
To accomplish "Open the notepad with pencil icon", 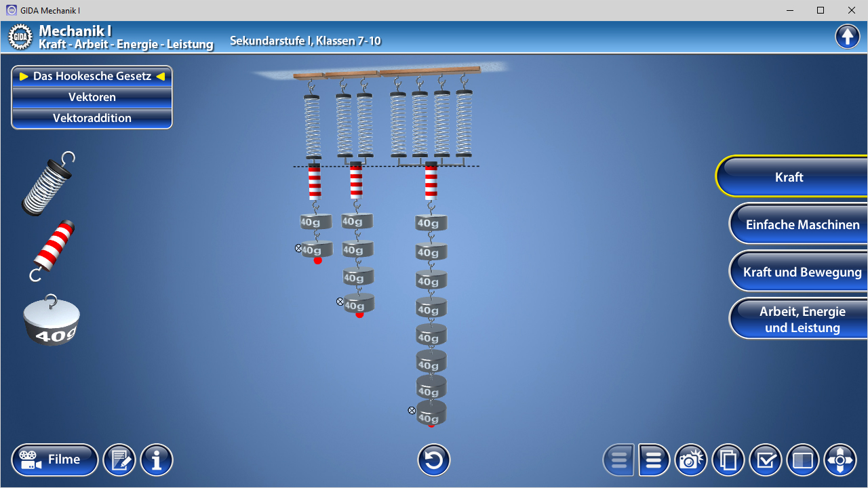I will [x=119, y=460].
